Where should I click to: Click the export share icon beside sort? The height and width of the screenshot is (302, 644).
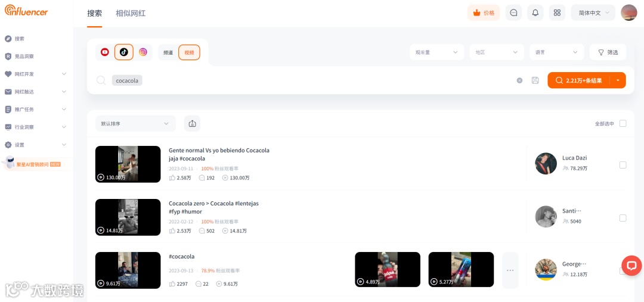tap(192, 123)
